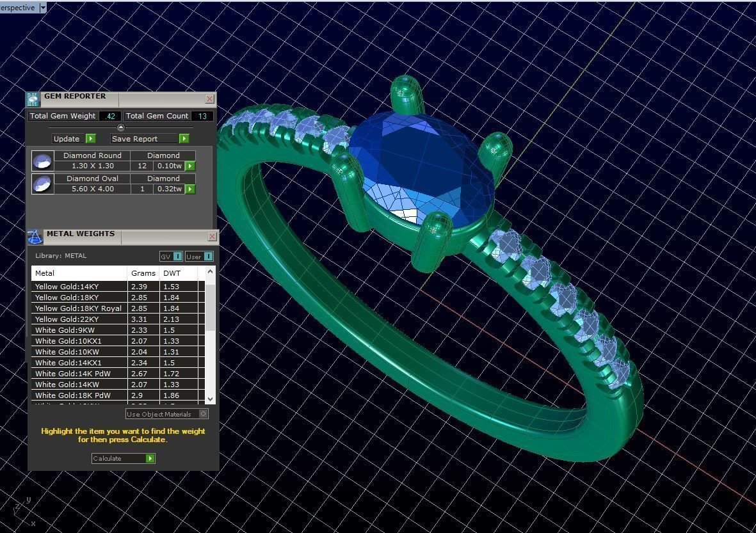
Task: Click the Diamond Oval gem thumbnail
Action: (x=42, y=184)
